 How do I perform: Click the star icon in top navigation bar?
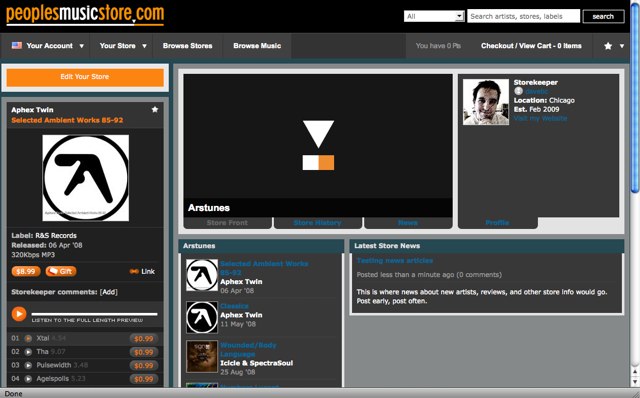[x=608, y=46]
